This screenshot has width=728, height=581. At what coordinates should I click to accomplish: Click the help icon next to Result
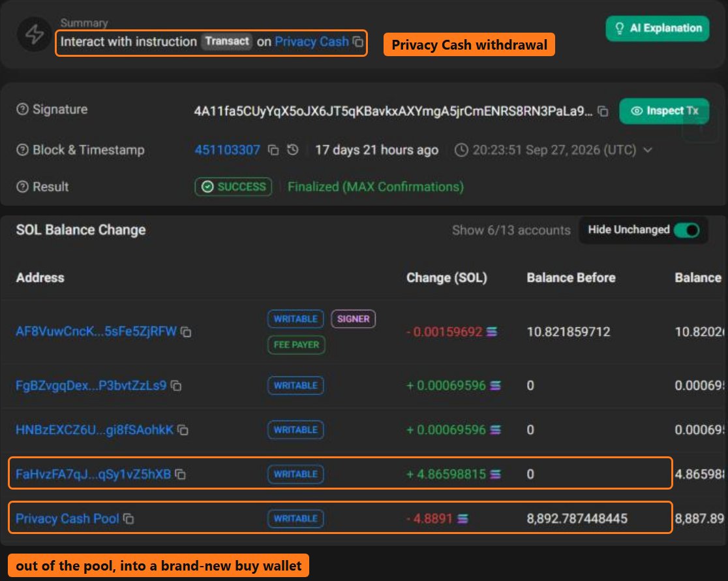point(22,187)
